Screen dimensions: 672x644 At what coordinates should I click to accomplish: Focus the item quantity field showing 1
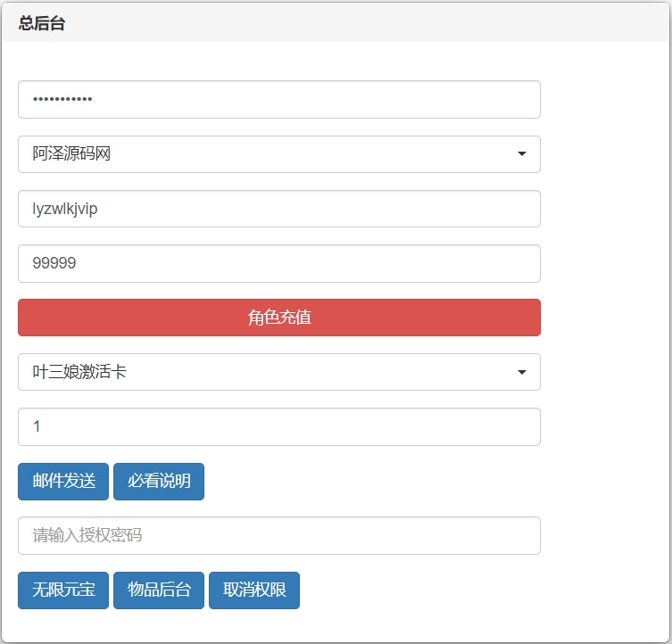pos(278,426)
